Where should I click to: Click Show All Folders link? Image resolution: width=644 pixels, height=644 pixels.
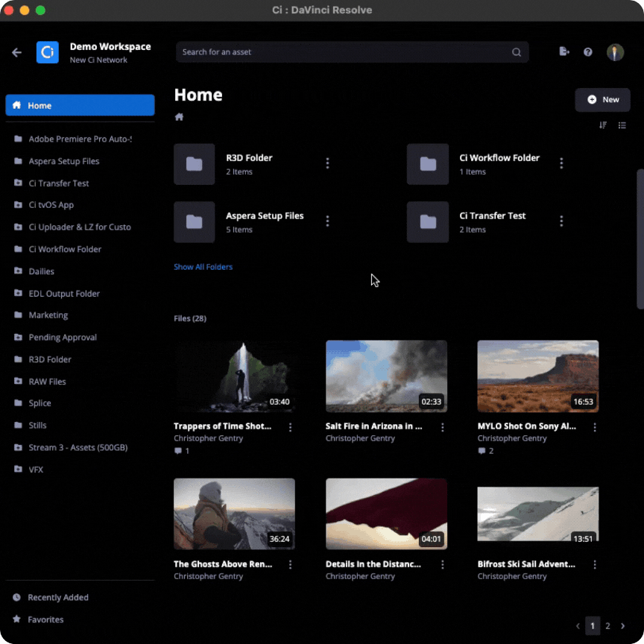203,267
